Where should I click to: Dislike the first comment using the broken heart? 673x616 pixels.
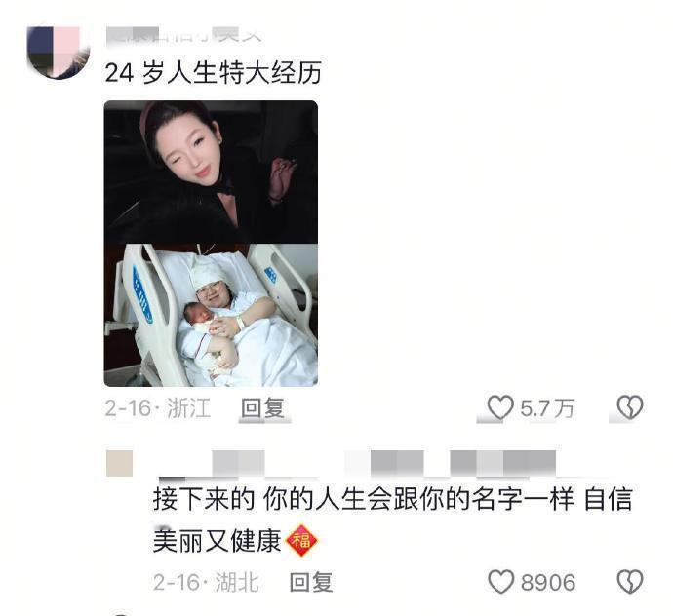pos(630,407)
